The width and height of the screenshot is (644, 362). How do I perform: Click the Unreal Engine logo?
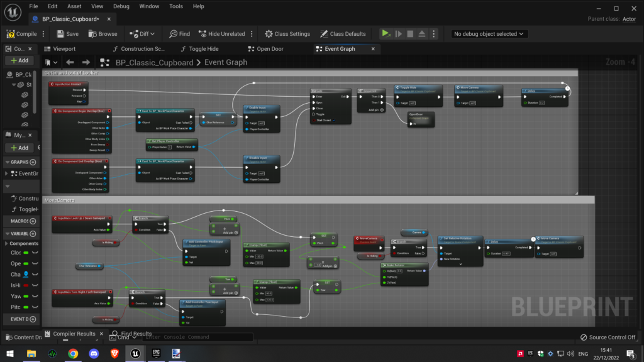pos(13,12)
